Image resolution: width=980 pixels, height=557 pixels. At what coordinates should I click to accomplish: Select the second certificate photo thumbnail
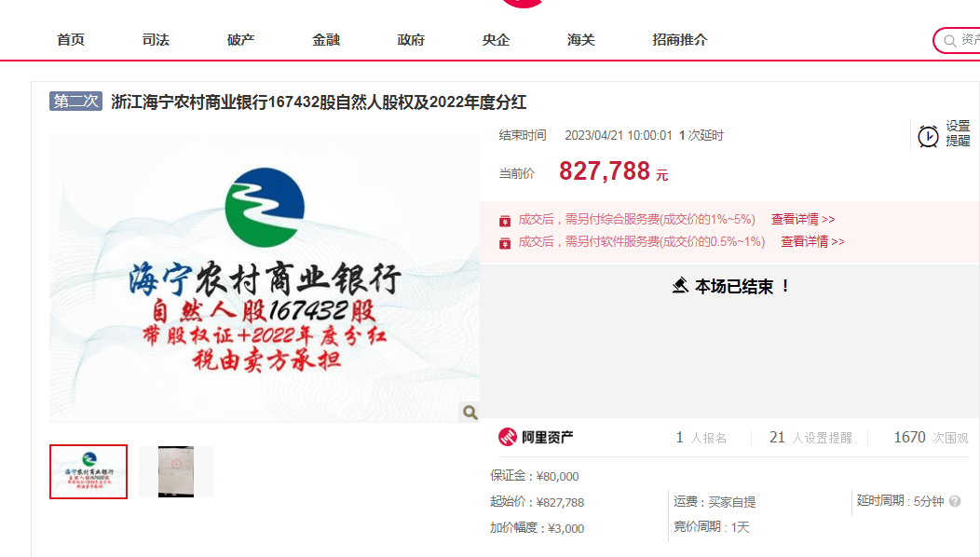coord(176,471)
